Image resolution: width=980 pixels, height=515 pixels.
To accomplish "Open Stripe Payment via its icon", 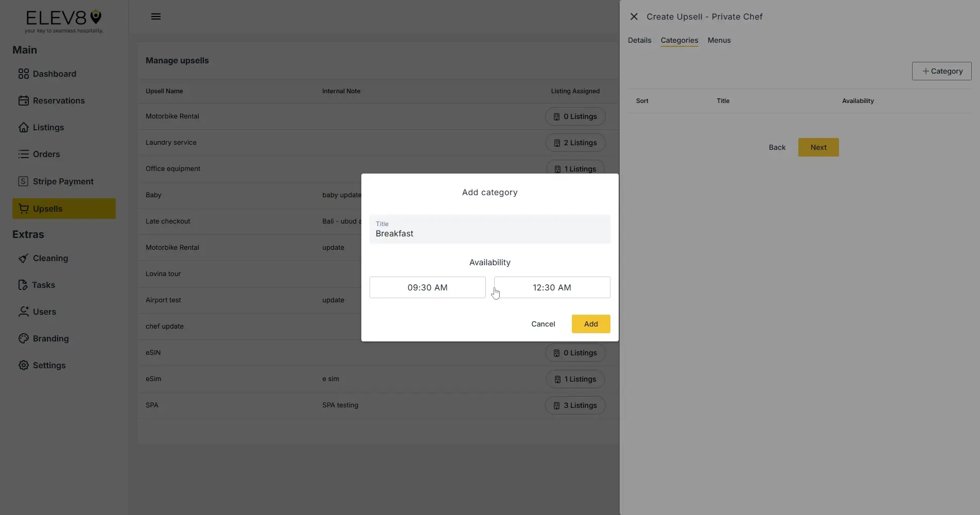I will [x=23, y=181].
